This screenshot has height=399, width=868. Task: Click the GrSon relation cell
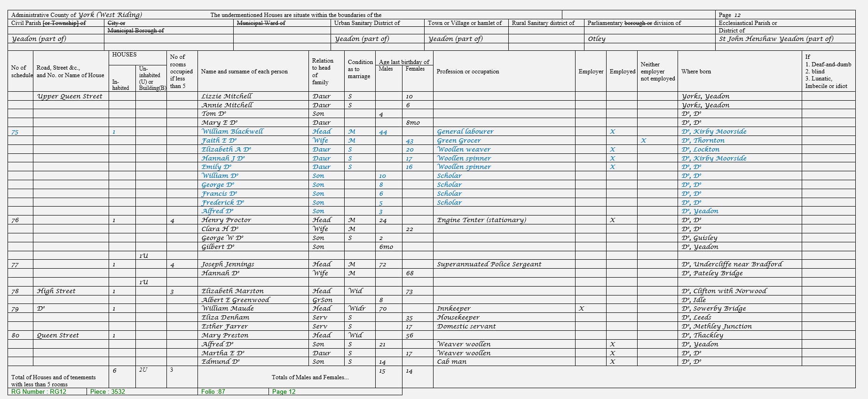tap(322, 300)
